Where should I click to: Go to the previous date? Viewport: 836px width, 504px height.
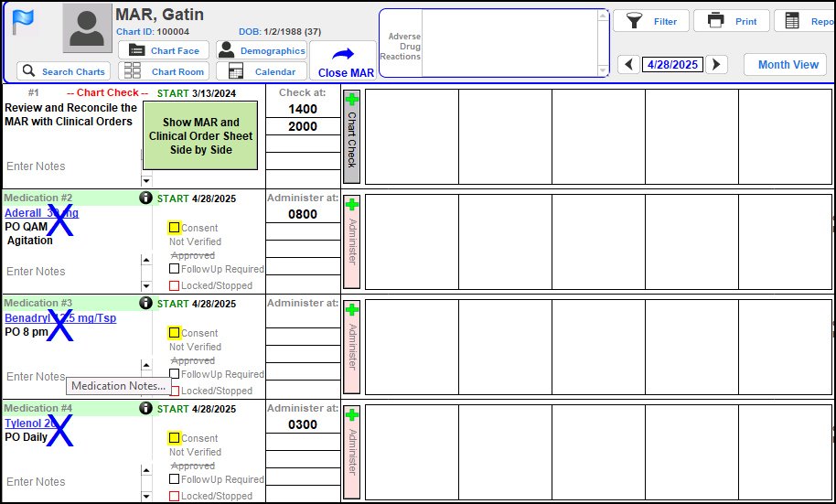pos(627,64)
